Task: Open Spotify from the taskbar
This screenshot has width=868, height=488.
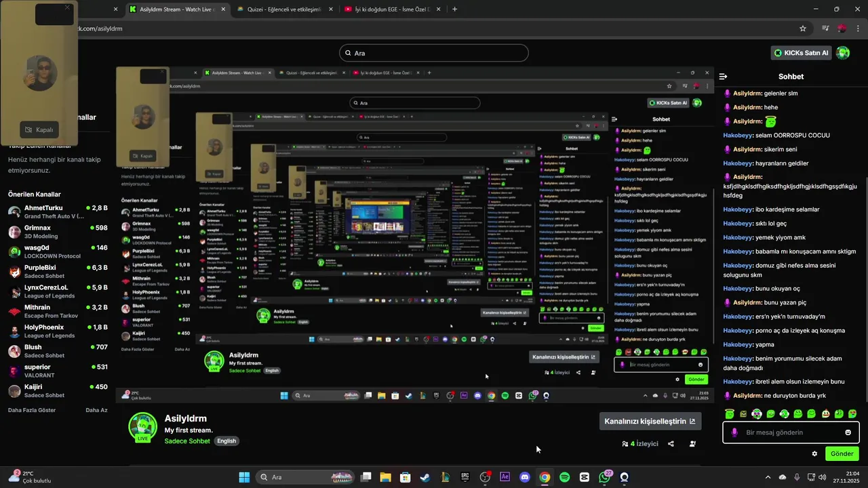Action: click(x=564, y=477)
